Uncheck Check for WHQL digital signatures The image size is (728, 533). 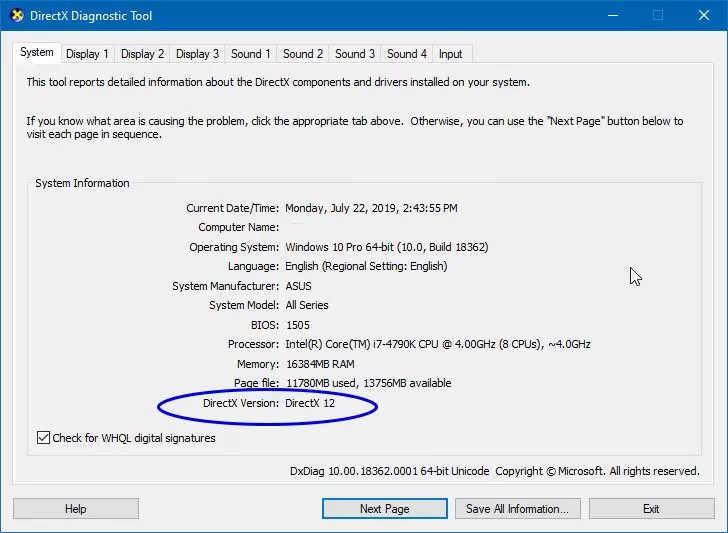click(x=43, y=438)
